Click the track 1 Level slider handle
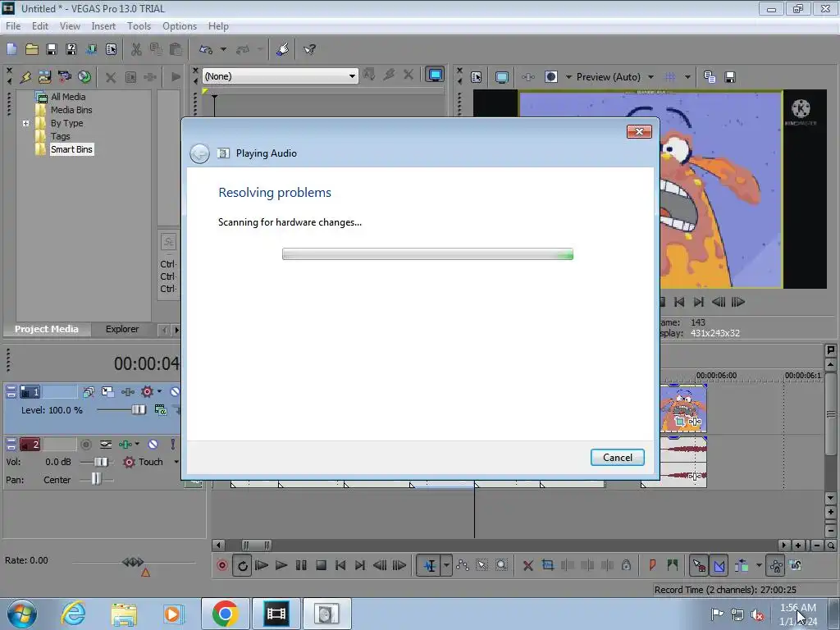Viewport: 840px width, 630px height. click(138, 410)
